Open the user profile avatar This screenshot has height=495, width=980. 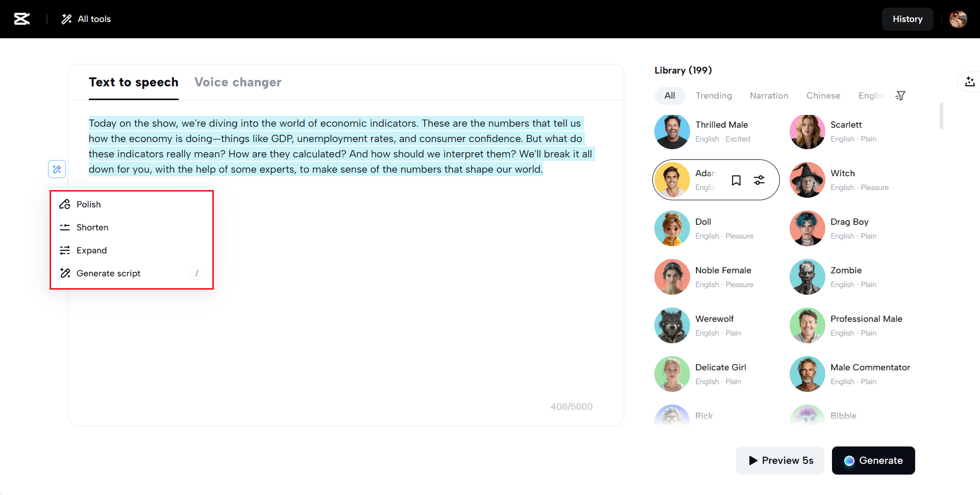[958, 19]
